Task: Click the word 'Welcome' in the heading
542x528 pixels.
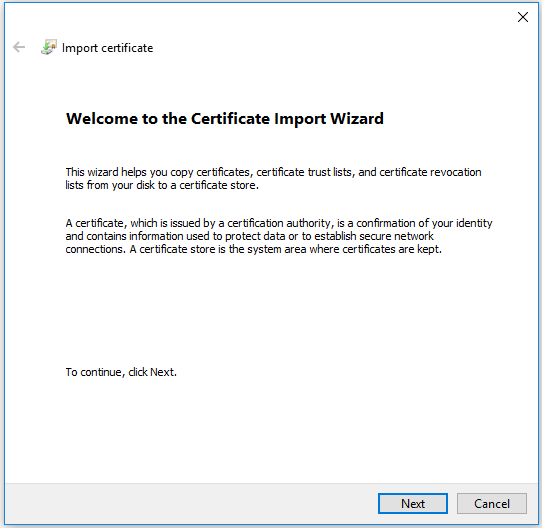Action: 102,119
